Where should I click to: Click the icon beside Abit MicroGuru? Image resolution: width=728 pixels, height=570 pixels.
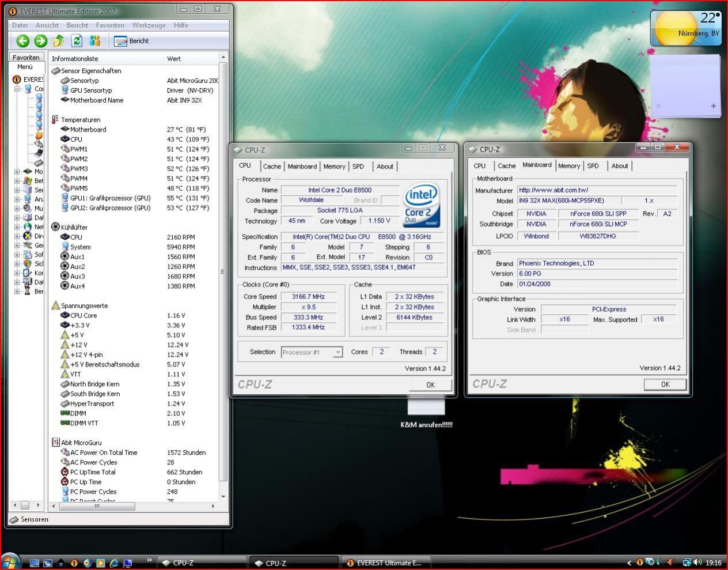click(x=55, y=443)
